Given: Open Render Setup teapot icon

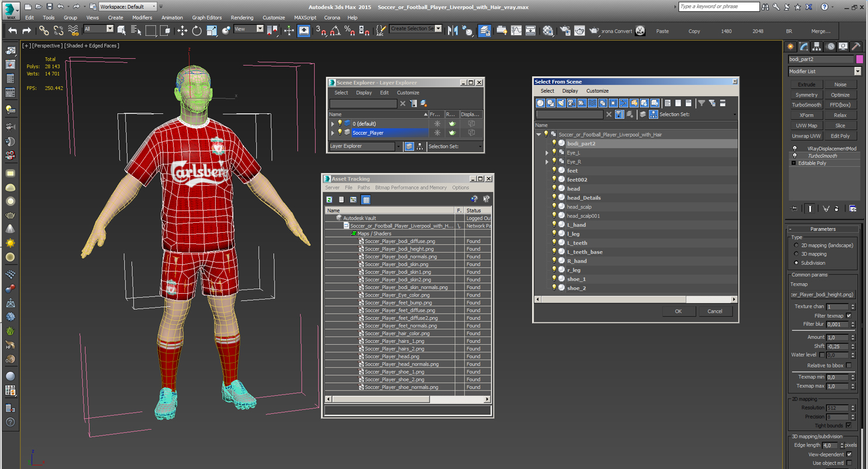Looking at the screenshot, I should [x=565, y=30].
